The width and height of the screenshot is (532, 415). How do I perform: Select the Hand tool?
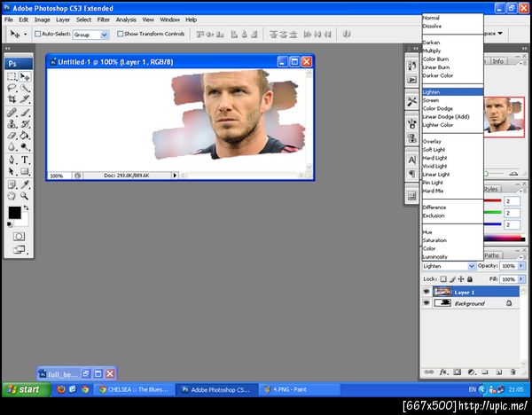pyautogui.click(x=12, y=196)
